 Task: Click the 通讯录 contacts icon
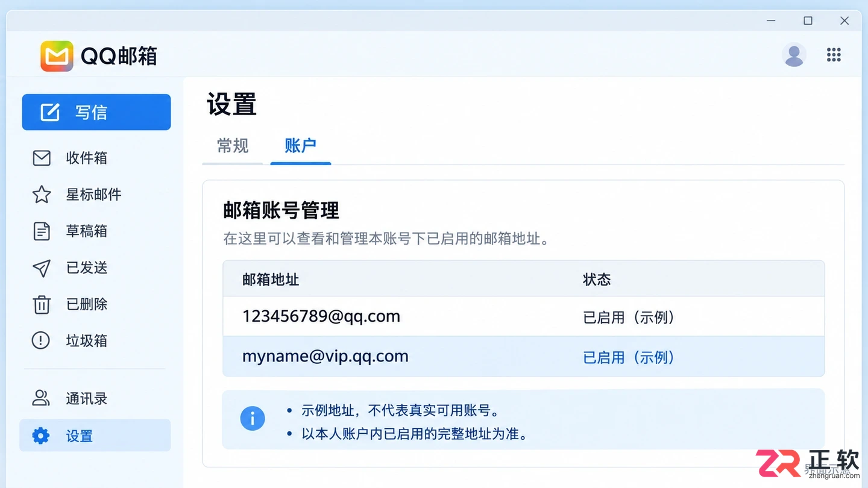[x=40, y=398]
